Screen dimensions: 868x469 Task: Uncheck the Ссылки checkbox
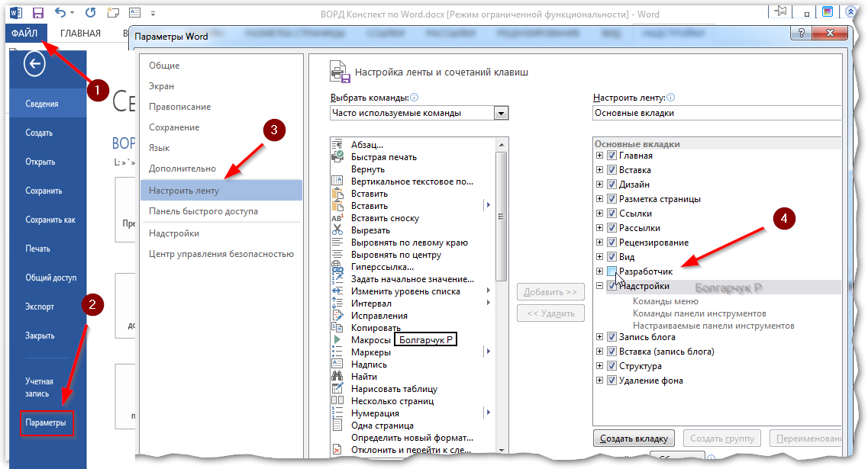click(x=611, y=213)
